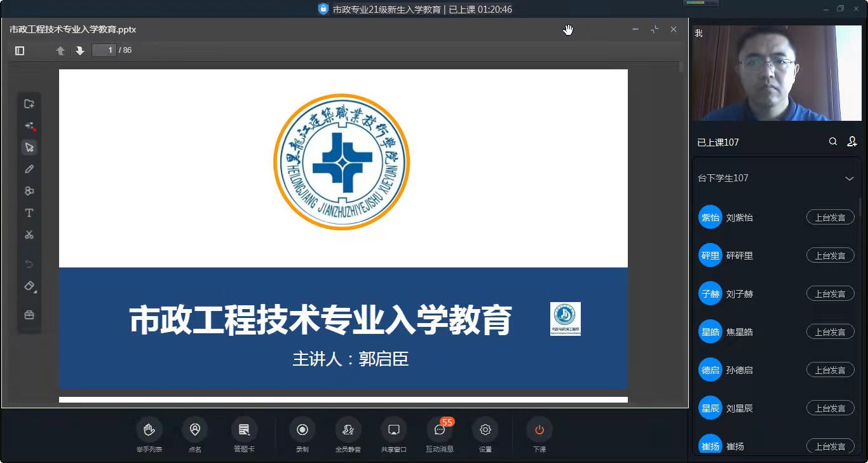Viewport: 868px width, 463px height.
Task: Search students with magnifier icon
Action: click(x=833, y=142)
